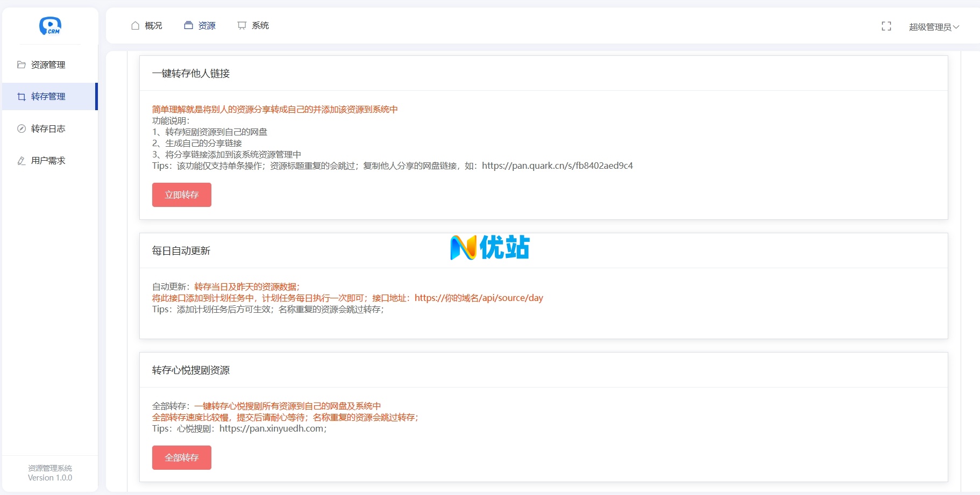Switch to the 系统 tab

[x=260, y=25]
